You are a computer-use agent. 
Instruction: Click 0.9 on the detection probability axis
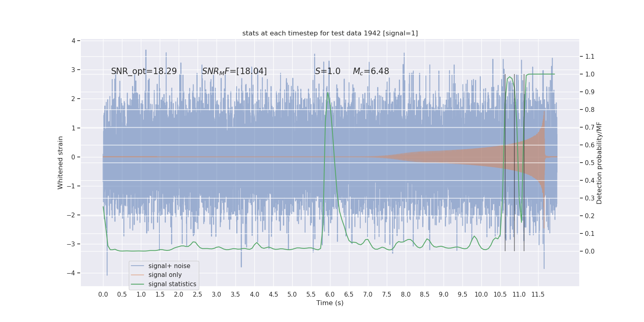point(590,92)
